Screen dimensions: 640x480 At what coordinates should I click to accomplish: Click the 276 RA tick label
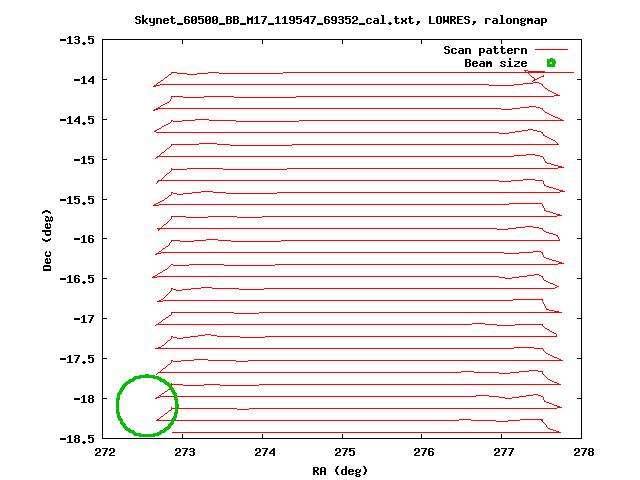pos(424,452)
